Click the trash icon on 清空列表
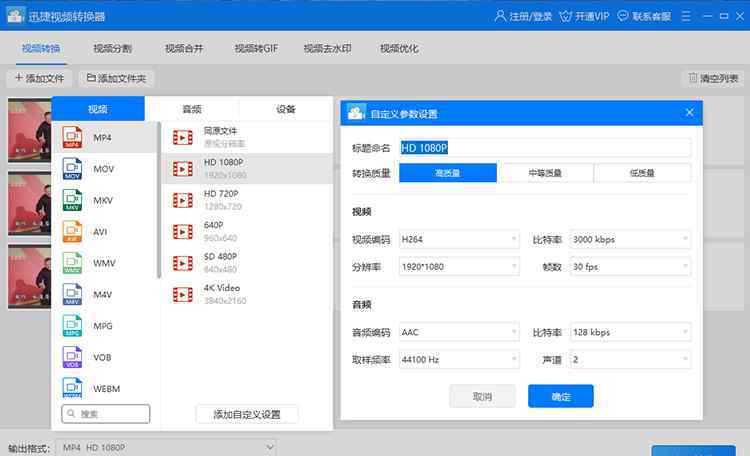Image resolution: width=750 pixels, height=456 pixels. pos(693,78)
